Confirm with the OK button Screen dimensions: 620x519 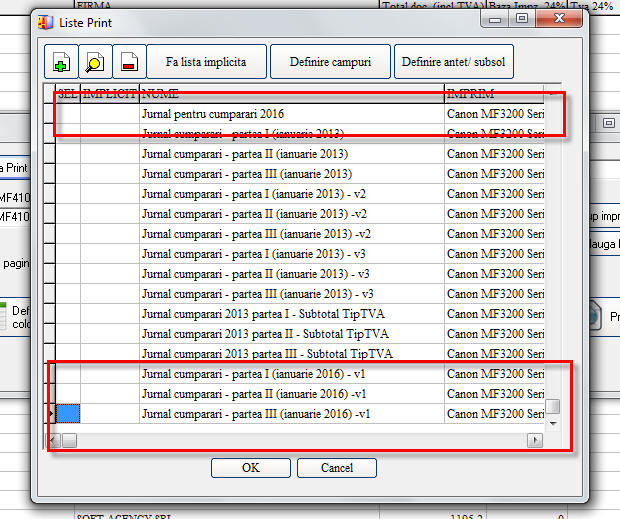(250, 468)
